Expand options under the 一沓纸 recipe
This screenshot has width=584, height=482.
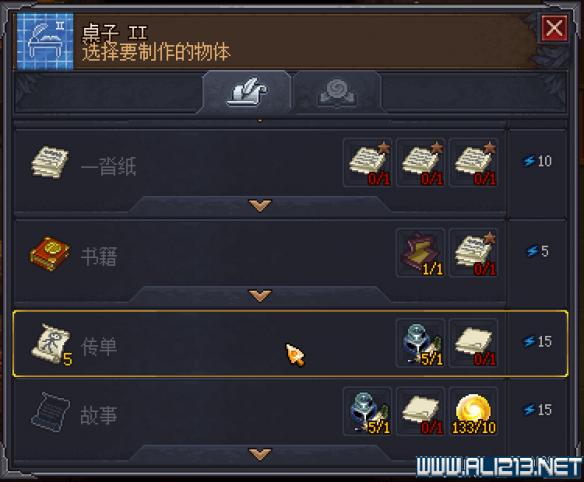260,205
